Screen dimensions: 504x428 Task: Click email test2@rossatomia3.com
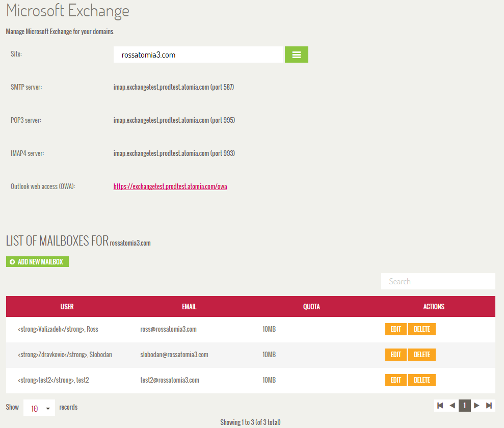[170, 380]
